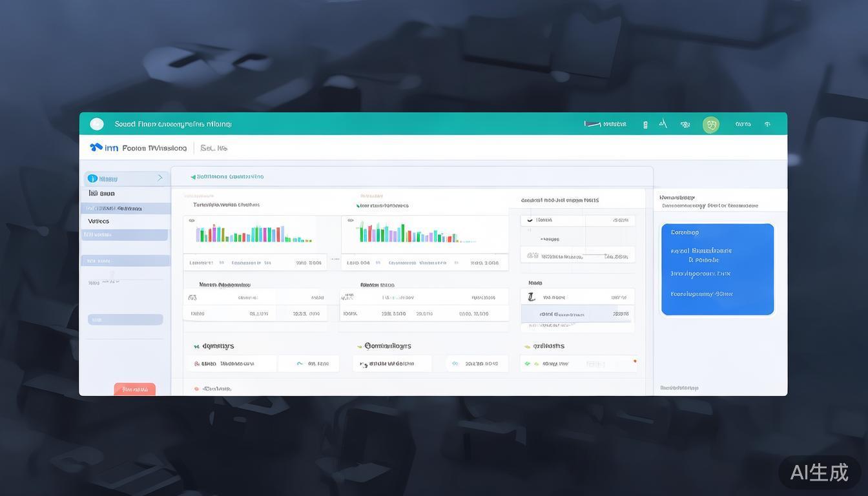Click the red dot in bottom-right row
This screenshot has height=496, width=868.
635,361
